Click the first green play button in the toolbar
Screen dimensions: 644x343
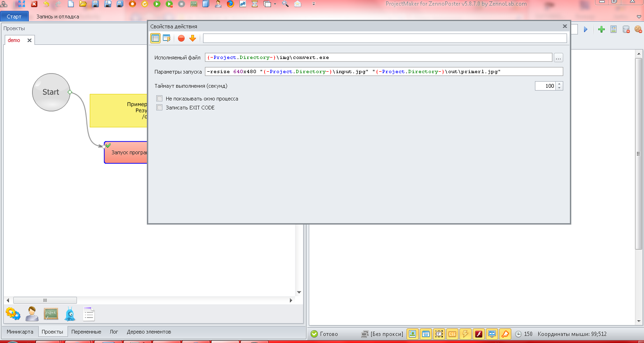(157, 4)
